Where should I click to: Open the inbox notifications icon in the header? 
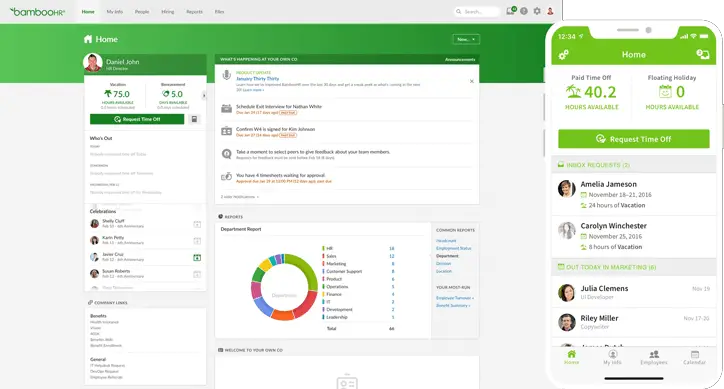pos(511,11)
